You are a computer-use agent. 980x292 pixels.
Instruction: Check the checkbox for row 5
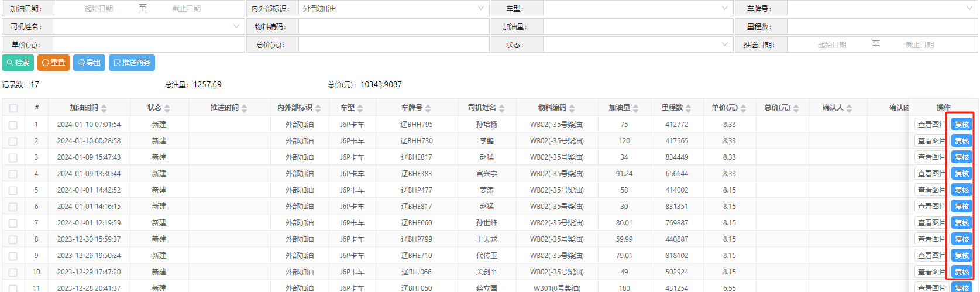[13, 190]
